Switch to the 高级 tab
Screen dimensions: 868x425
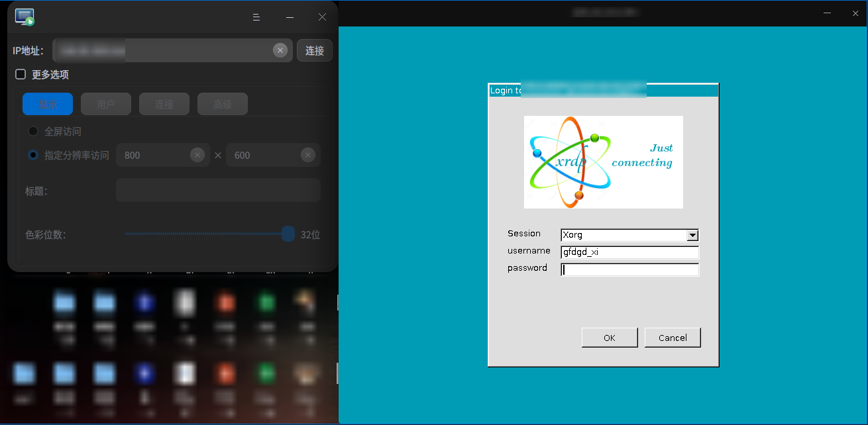[223, 104]
